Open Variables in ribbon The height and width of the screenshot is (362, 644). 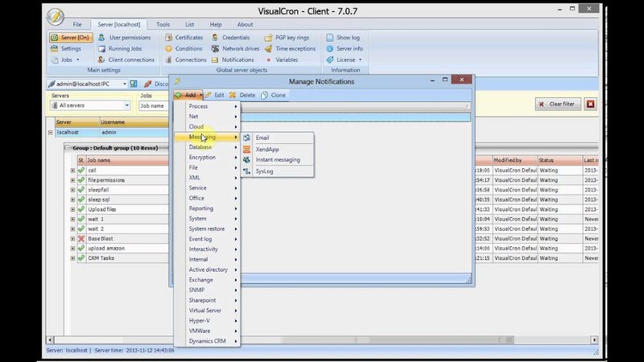(282, 60)
